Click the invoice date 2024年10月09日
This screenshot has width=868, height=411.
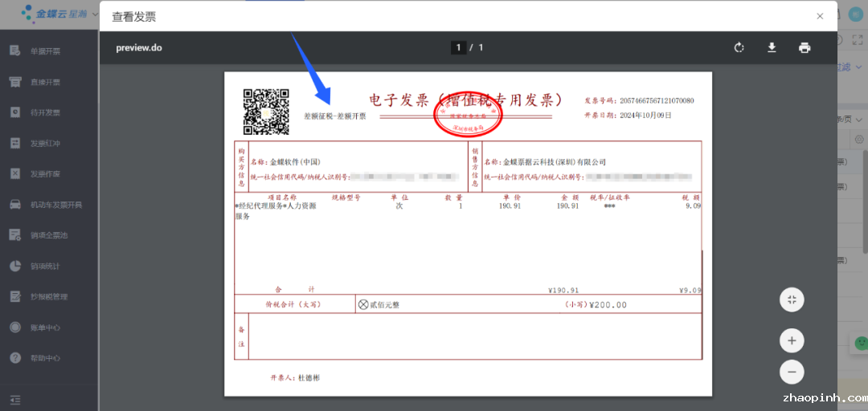645,116
